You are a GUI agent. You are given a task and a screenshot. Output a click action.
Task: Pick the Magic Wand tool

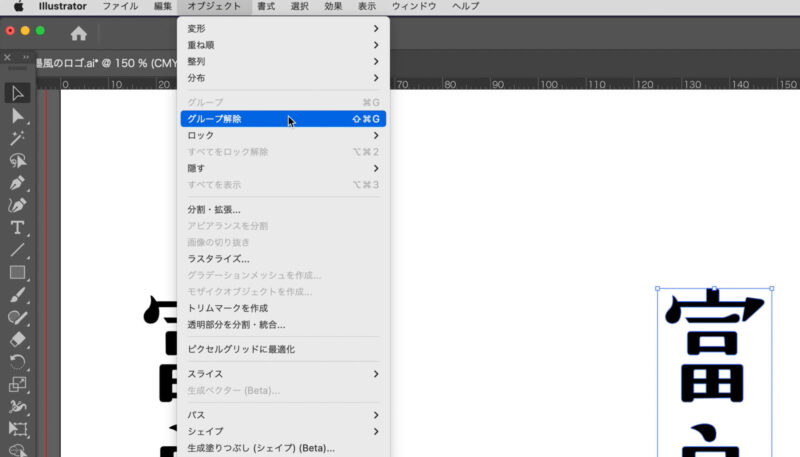[17, 138]
